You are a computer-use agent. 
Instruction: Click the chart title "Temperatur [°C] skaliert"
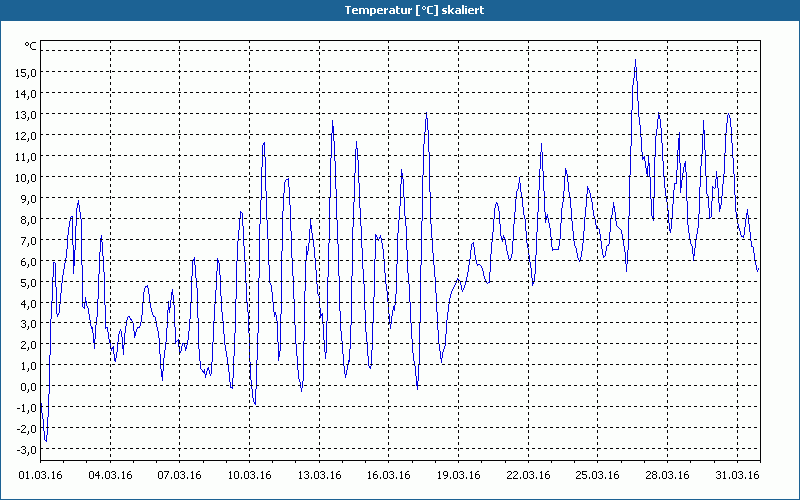(400, 10)
